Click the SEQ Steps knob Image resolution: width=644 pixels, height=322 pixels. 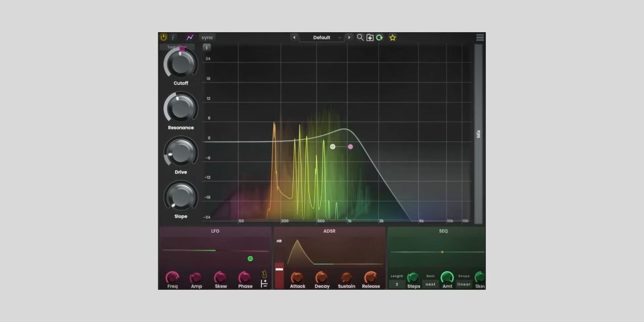(413, 277)
